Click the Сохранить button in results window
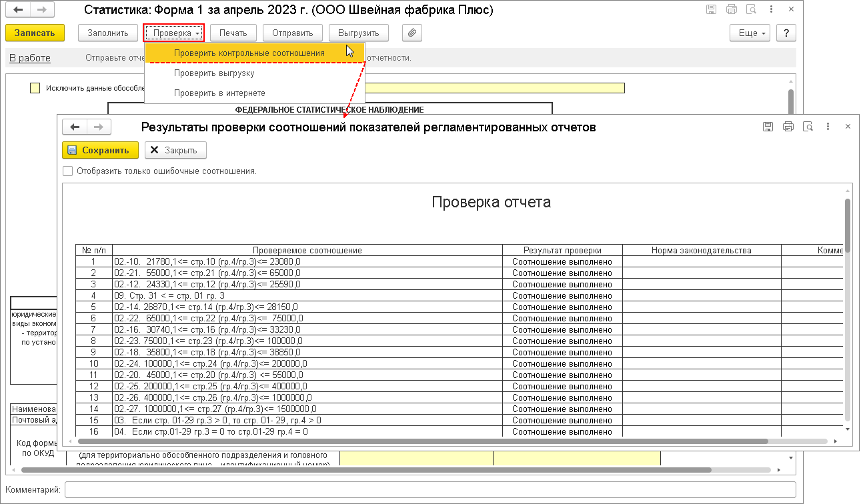861x504 pixels. (100, 150)
